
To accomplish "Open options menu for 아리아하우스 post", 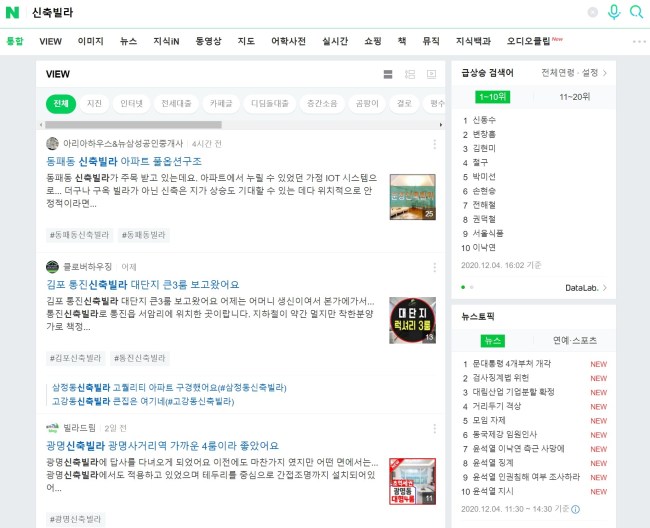I will point(434,144).
